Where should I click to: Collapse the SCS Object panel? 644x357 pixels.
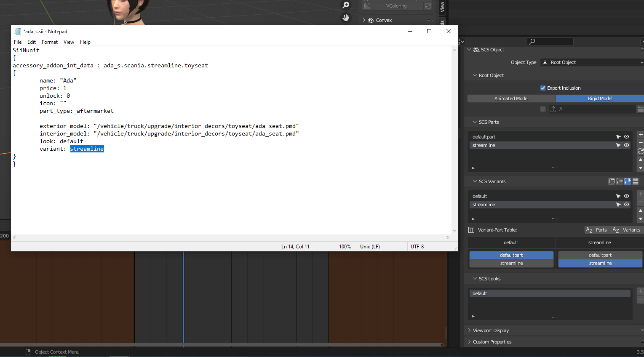(x=469, y=50)
